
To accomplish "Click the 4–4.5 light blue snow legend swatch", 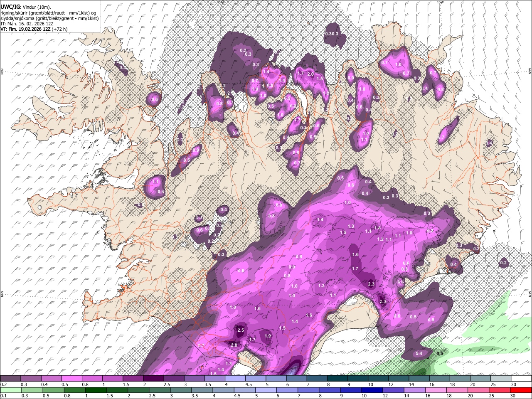I will (235, 379).
